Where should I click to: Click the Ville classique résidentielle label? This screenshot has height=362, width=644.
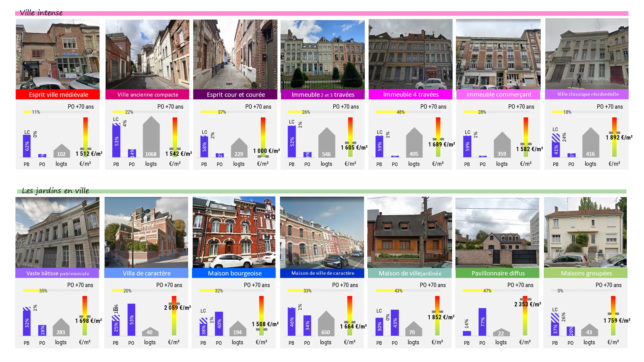click(587, 94)
